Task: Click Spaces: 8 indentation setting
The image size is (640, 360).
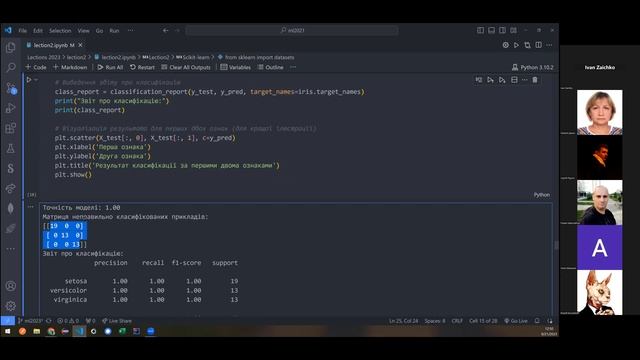Action: (435, 321)
